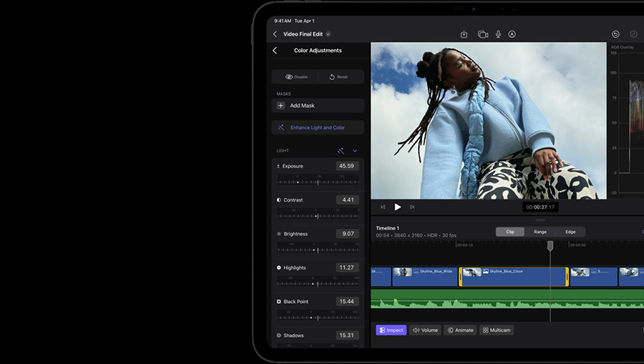Viewport: 644px width, 364px height.
Task: Open the camera recording icon
Action: (x=482, y=34)
